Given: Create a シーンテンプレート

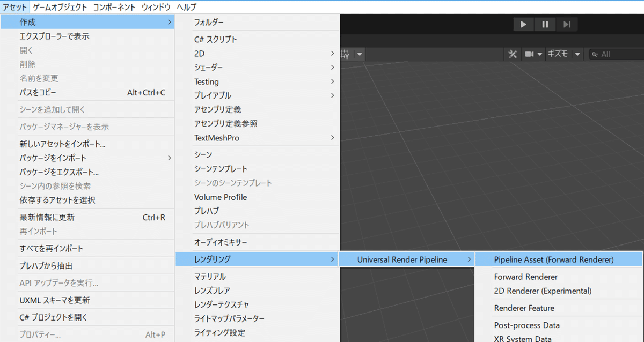Looking at the screenshot, I should pos(258,169).
